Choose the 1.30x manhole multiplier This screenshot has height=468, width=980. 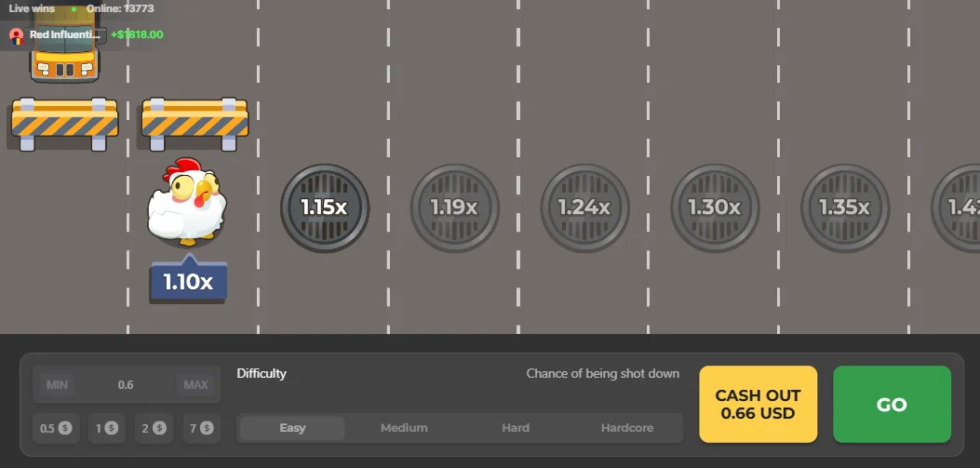(x=715, y=208)
